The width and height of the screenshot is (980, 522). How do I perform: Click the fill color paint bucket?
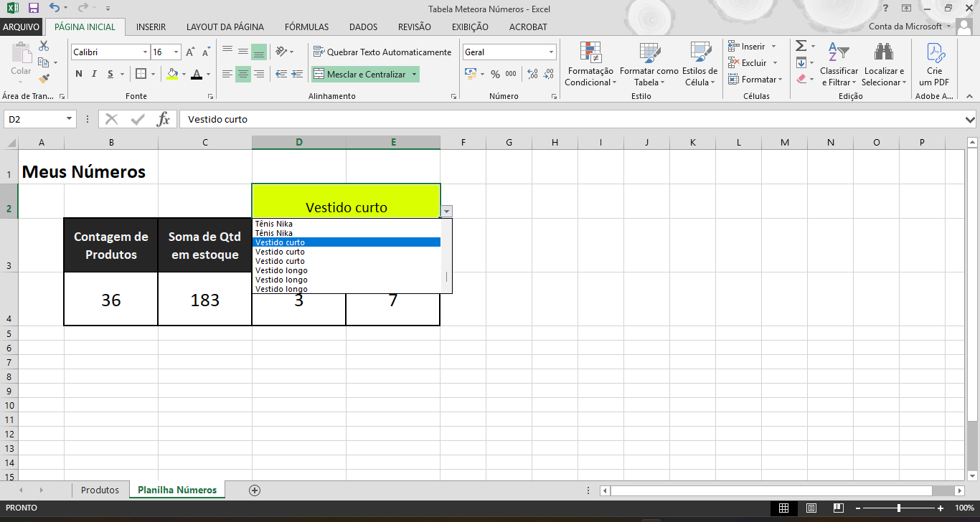(172, 74)
